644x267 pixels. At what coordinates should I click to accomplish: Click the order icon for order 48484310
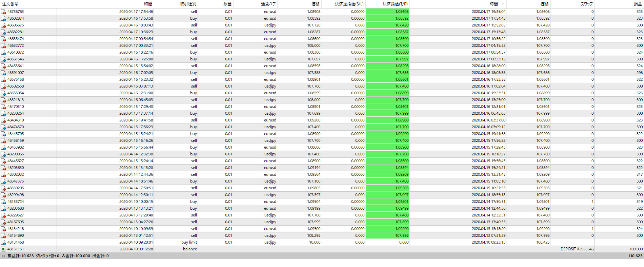3,120
